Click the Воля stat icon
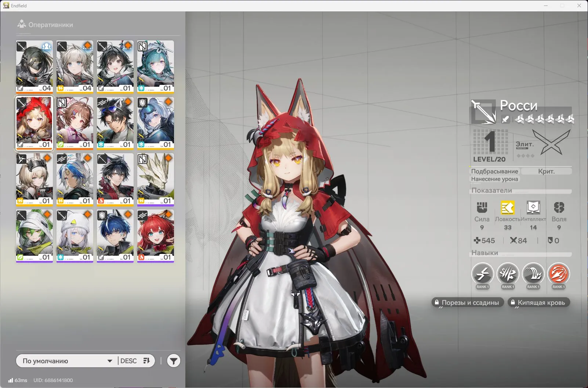This screenshot has height=388, width=588. (x=559, y=208)
